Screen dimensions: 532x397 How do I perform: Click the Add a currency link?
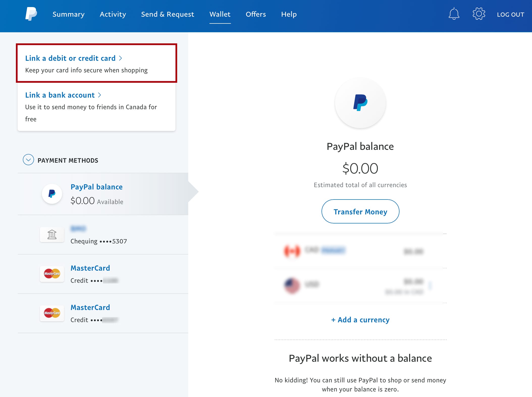pos(360,320)
